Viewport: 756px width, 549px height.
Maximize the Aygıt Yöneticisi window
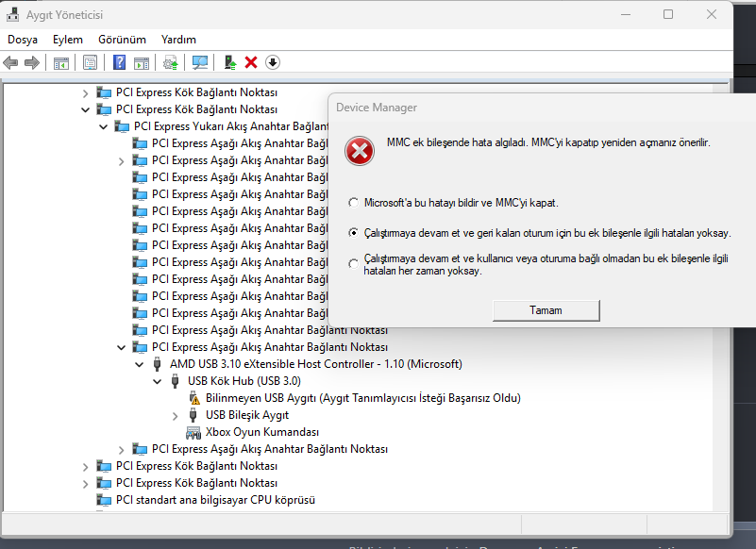pos(668,14)
